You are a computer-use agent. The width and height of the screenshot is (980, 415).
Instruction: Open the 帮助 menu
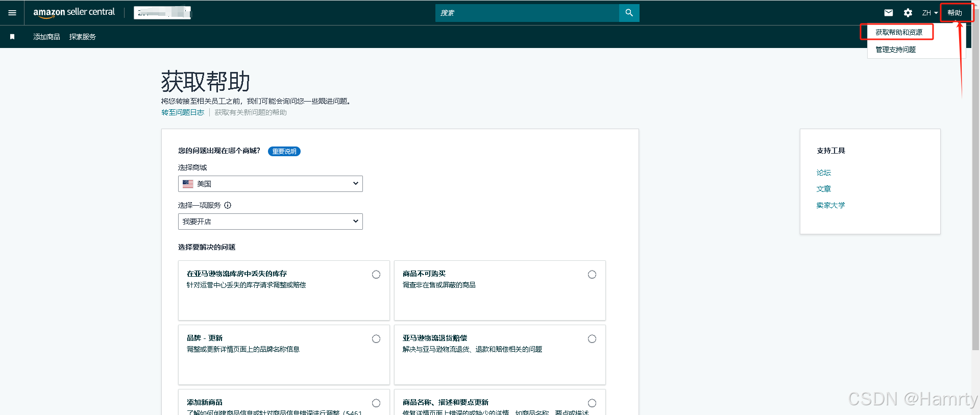click(955, 13)
